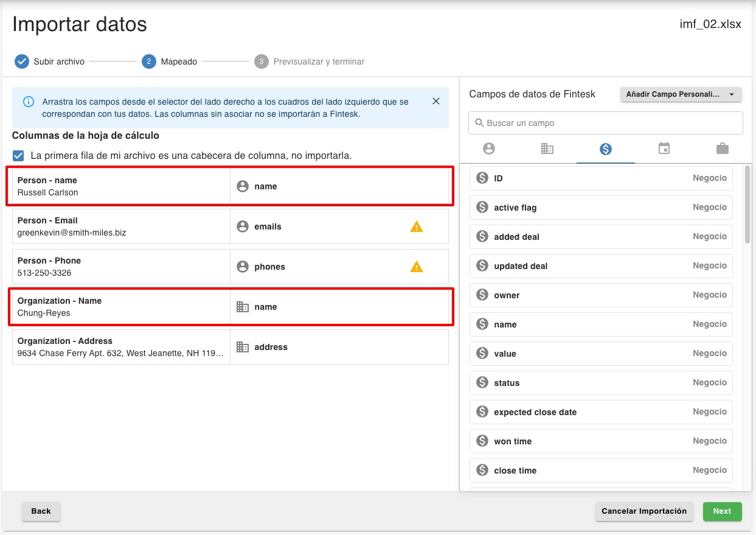Switch to the deal fields tab
This screenshot has width=756, height=535.
click(x=605, y=149)
